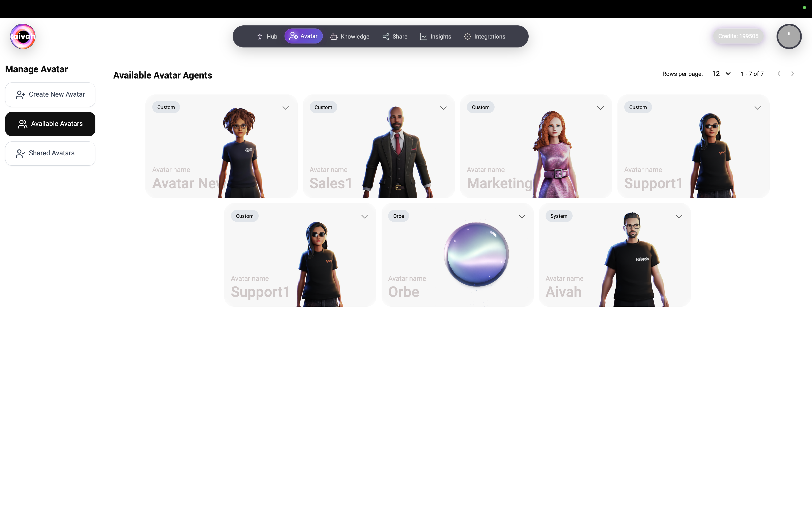Image resolution: width=812 pixels, height=525 pixels.
Task: Select the Available Avatars sidebar item
Action: click(50, 124)
